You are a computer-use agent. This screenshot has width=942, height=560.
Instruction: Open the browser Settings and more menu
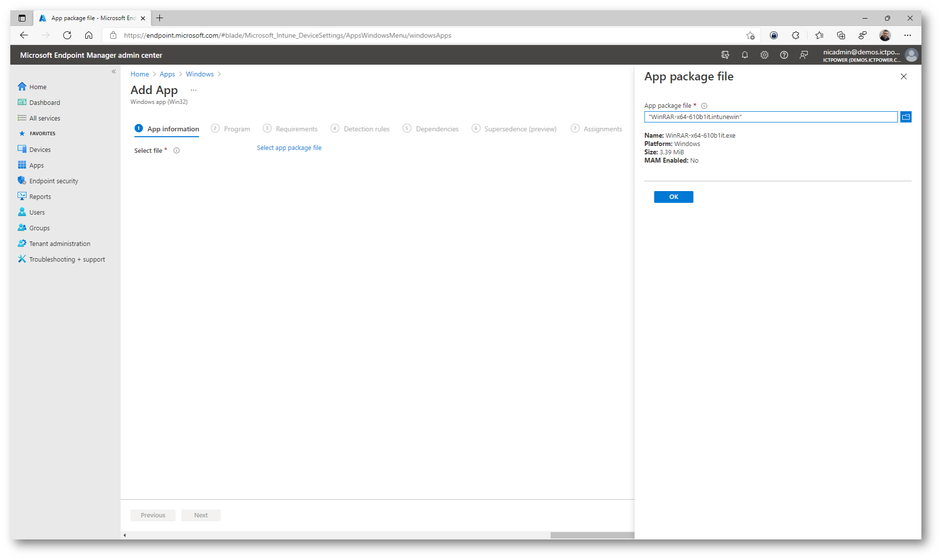pos(907,35)
